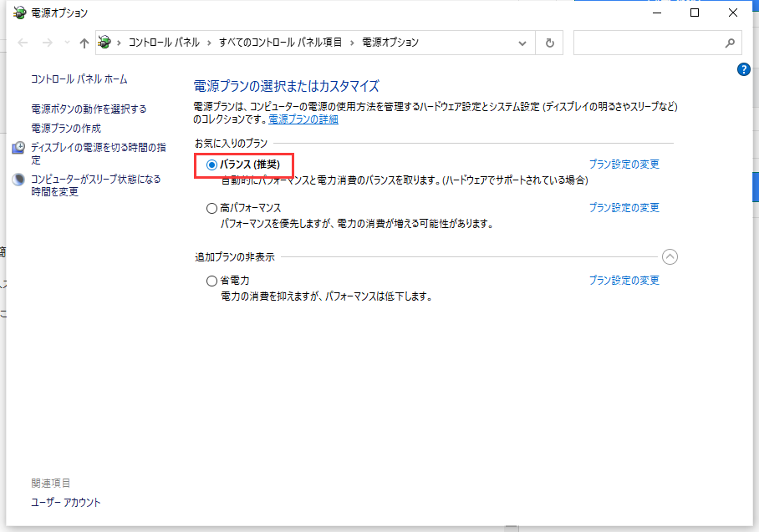Click the up arrow navigation button
The width and height of the screenshot is (759, 532).
point(84,43)
